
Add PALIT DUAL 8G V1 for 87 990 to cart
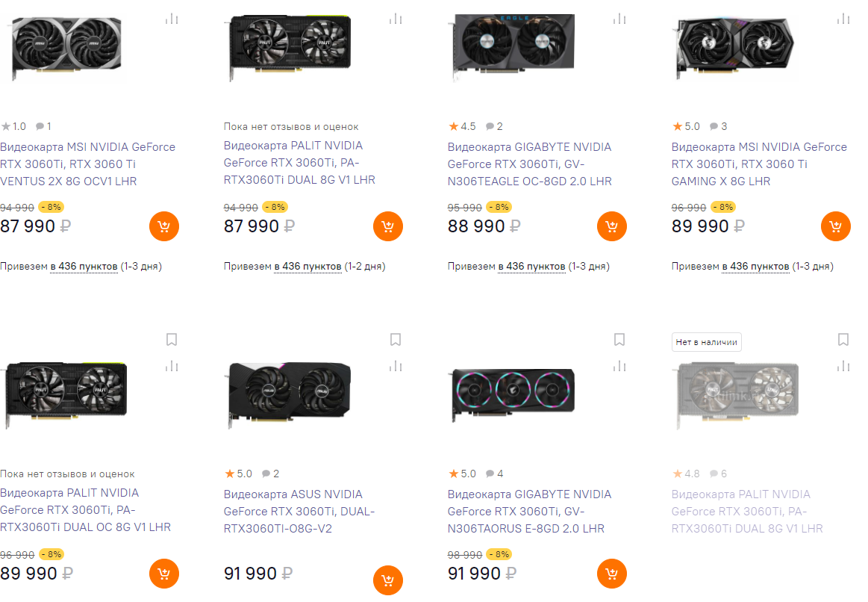[387, 226]
